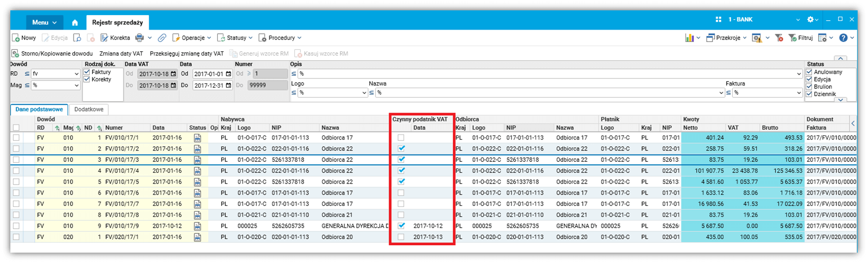The image size is (868, 263).
Task: Select the Dane podstawowe tab
Action: (x=39, y=109)
